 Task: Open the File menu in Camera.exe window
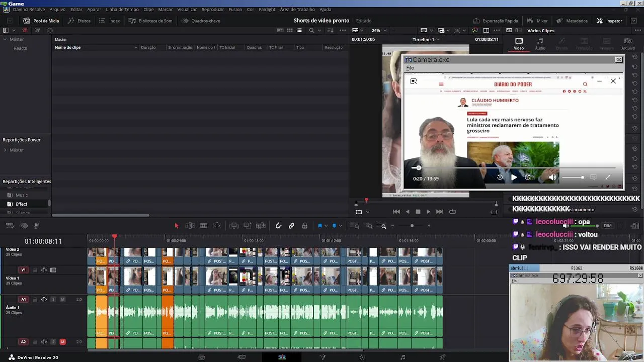410,68
